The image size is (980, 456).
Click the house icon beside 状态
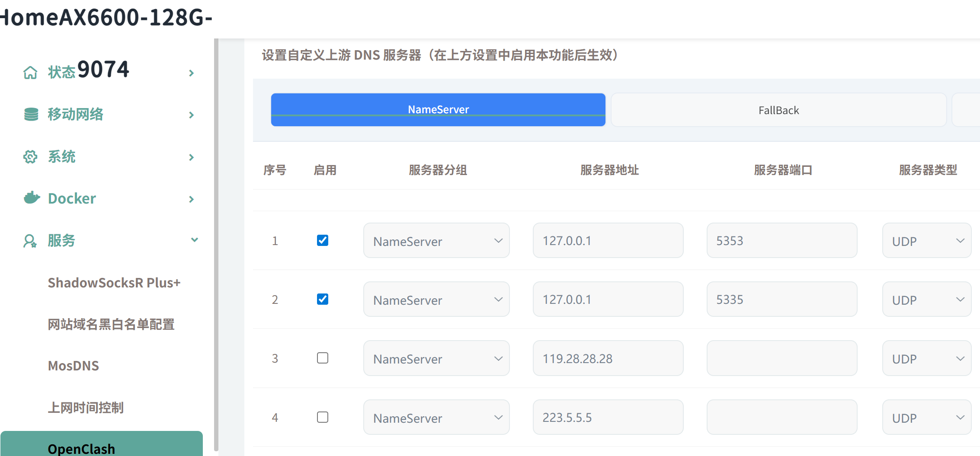pyautogui.click(x=30, y=73)
